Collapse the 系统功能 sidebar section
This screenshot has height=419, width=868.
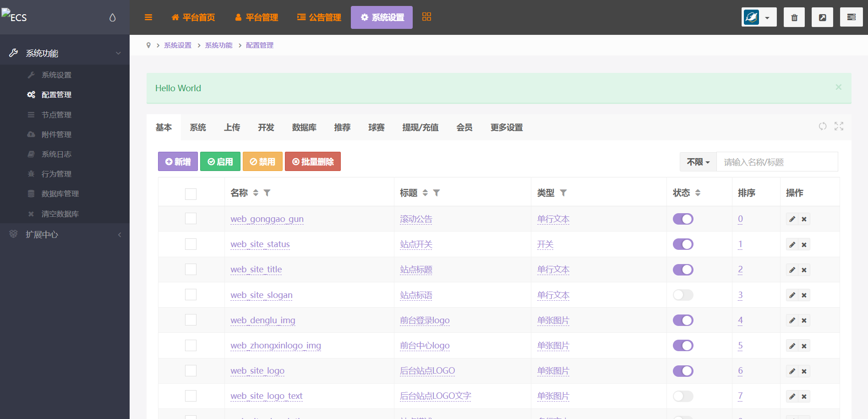65,53
